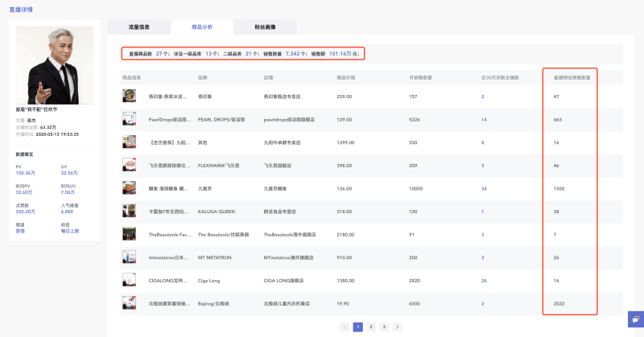Viewport: 644px width, 337px height.
Task: Click the FLEXWARM 飞乐思 product thumbnail
Action: (x=129, y=165)
